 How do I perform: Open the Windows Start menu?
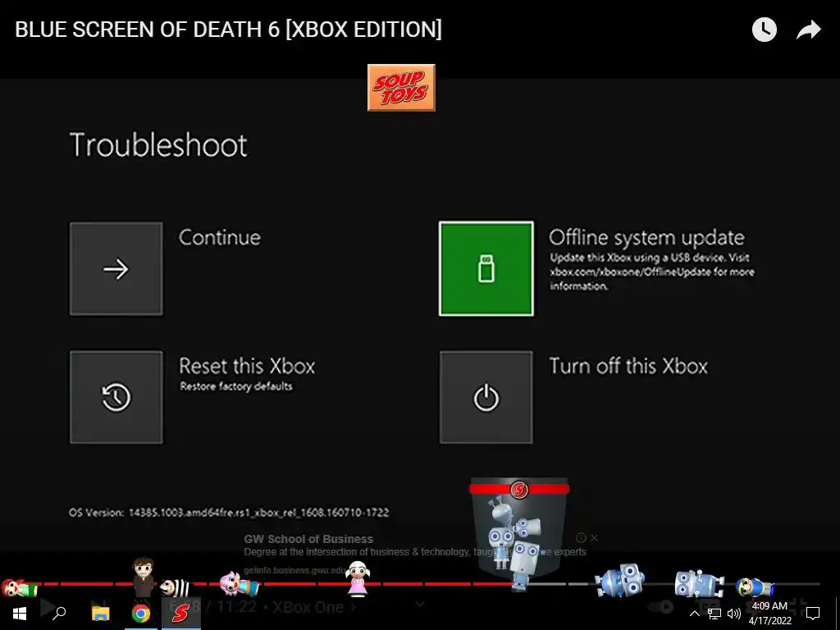[20, 614]
